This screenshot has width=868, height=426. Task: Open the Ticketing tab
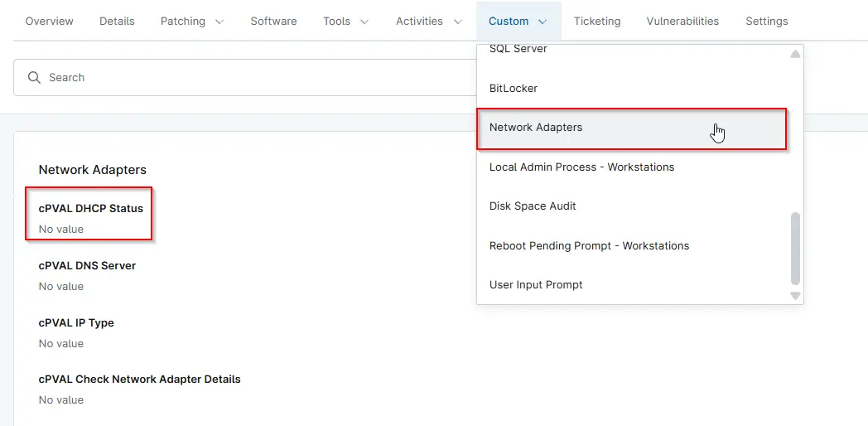[x=596, y=22]
